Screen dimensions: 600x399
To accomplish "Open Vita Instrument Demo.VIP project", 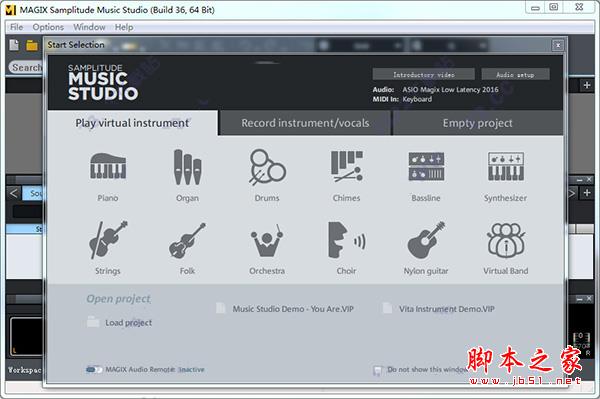I will (447, 309).
